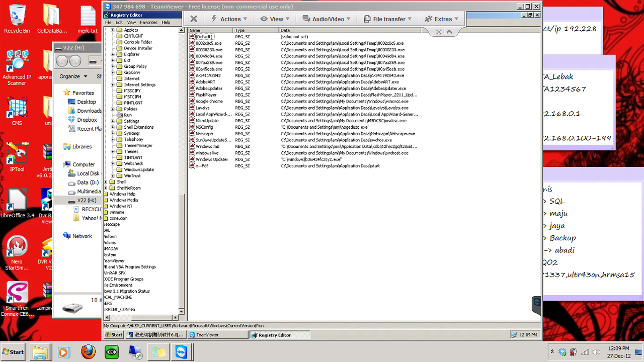This screenshot has width=644, height=362.
Task: Open the CMS desktop icon
Action: 17,111
